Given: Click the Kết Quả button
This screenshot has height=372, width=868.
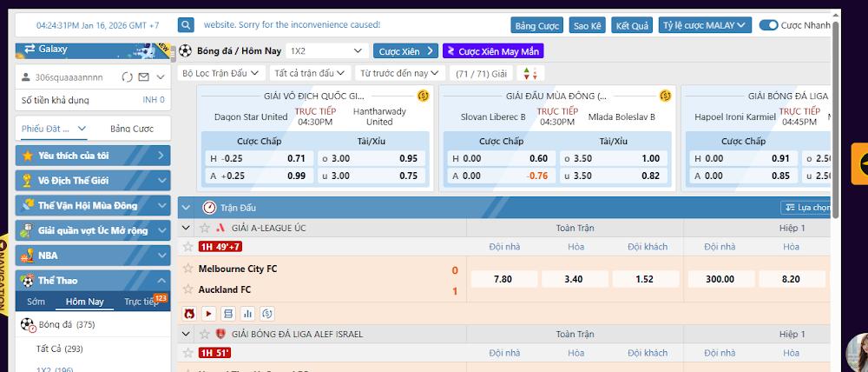Looking at the screenshot, I should [x=632, y=25].
